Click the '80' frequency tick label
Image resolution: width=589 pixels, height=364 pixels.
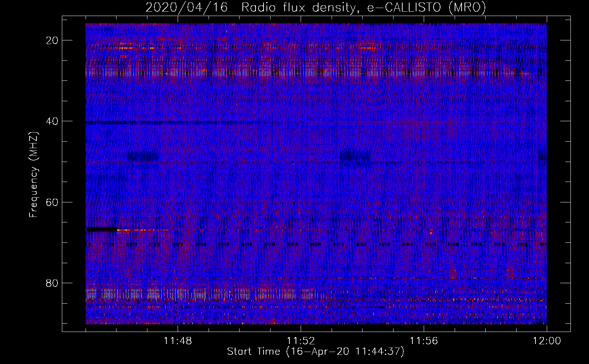click(x=52, y=283)
